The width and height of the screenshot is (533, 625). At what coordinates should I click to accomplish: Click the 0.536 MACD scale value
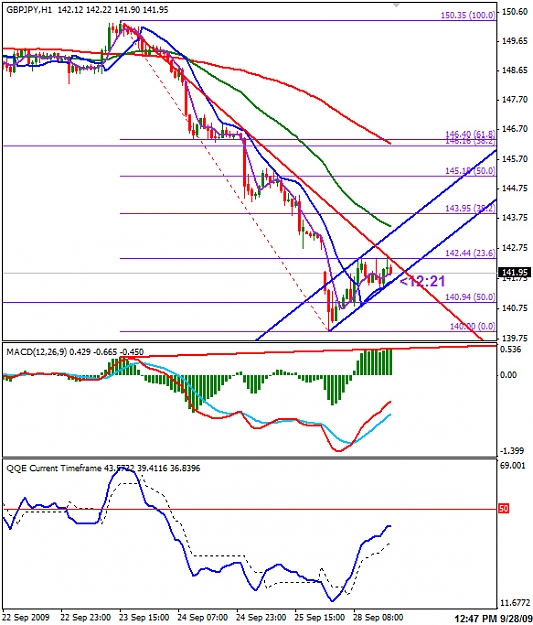coord(512,350)
